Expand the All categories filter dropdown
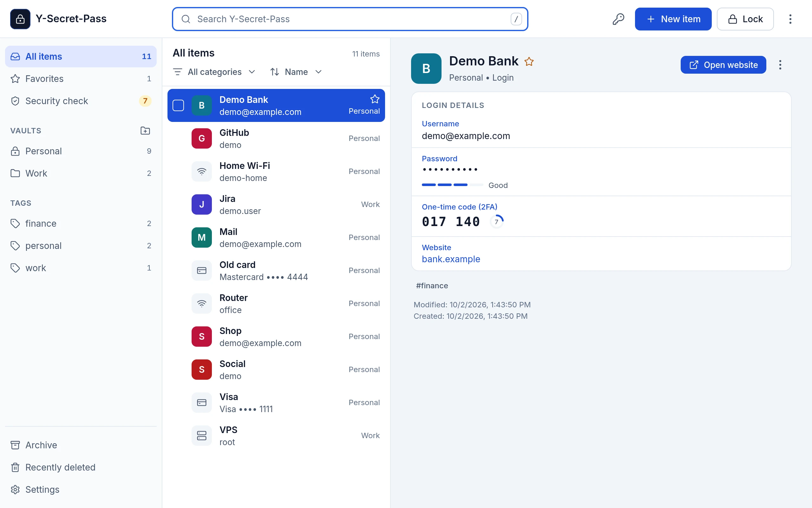This screenshot has width=812, height=508. 214,72
